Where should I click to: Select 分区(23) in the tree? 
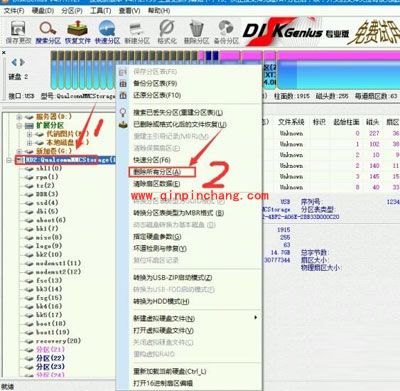click(x=50, y=367)
